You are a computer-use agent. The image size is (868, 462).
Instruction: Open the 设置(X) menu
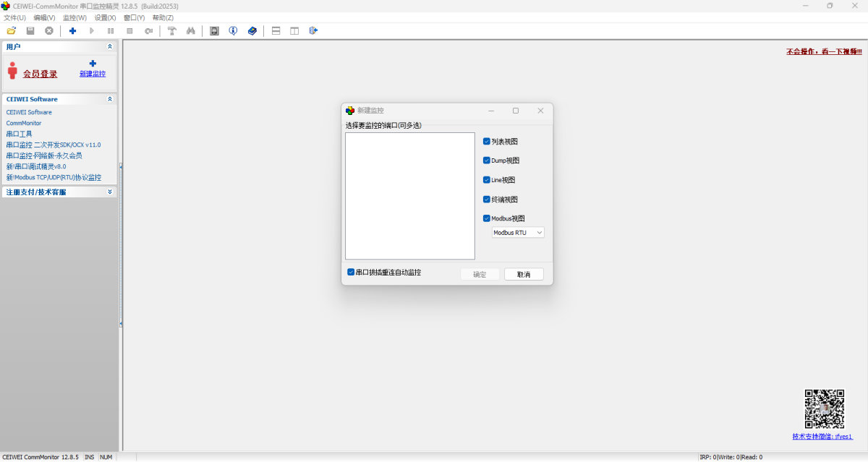105,18
